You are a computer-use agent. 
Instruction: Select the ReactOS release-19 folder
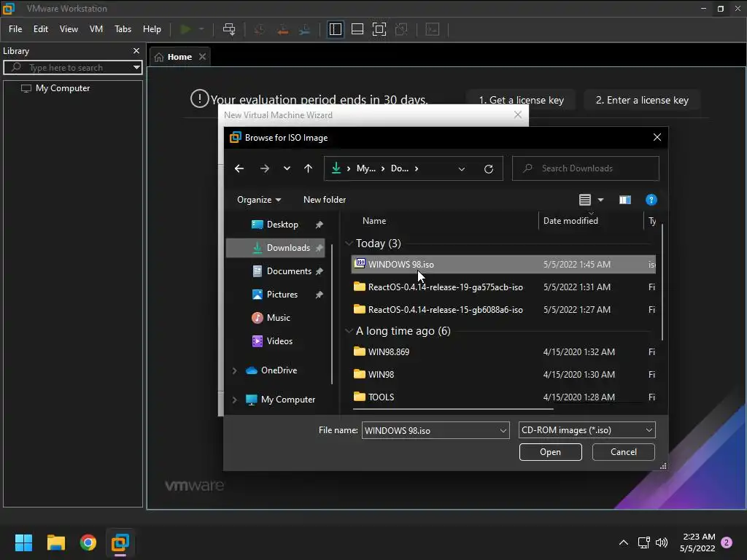(x=503, y=287)
